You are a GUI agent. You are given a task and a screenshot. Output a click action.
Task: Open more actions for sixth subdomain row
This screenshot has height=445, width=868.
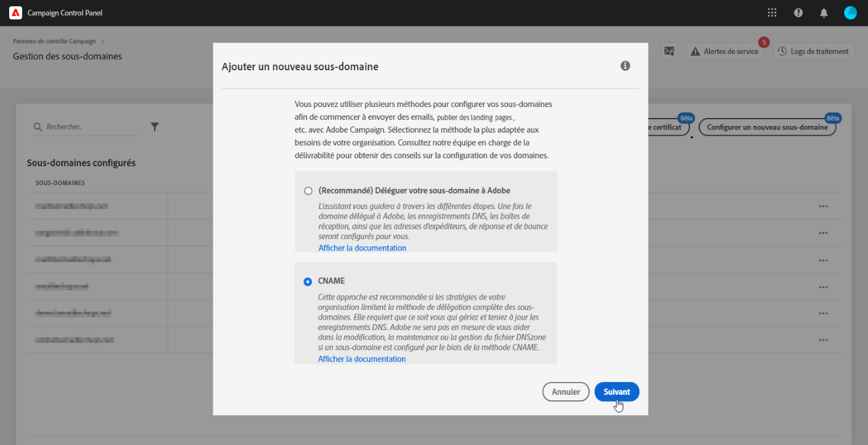click(x=823, y=339)
